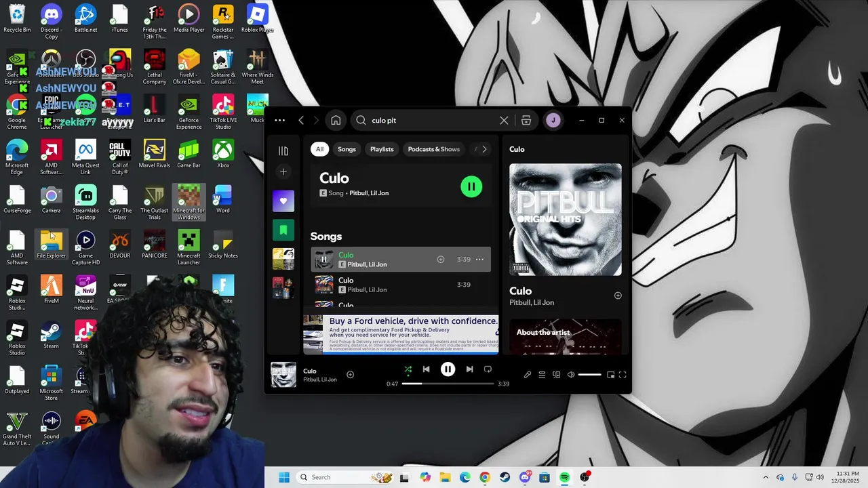Open the Spotify miniplayer
This screenshot has height=488, width=868.
610,375
